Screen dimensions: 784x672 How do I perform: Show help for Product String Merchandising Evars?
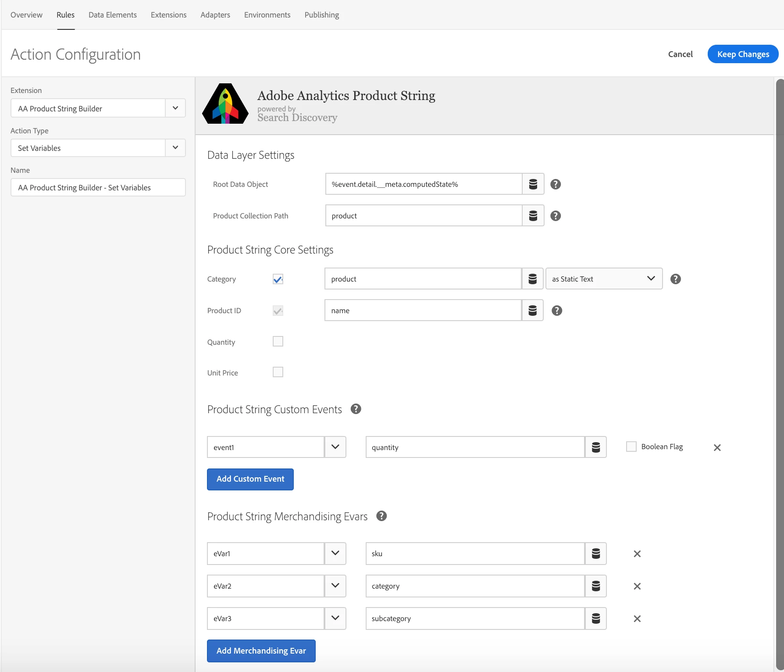pos(382,516)
